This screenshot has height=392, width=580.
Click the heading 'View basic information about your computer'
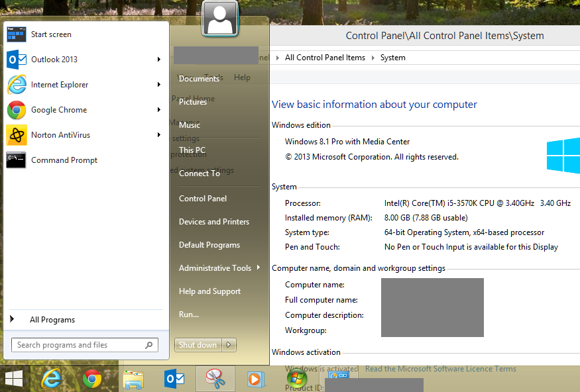pyautogui.click(x=375, y=105)
